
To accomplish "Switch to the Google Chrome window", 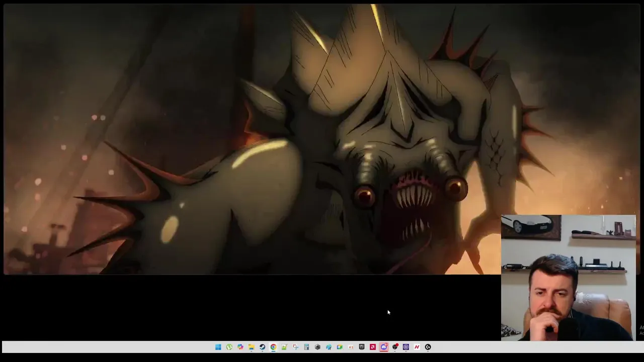I will (x=273, y=347).
